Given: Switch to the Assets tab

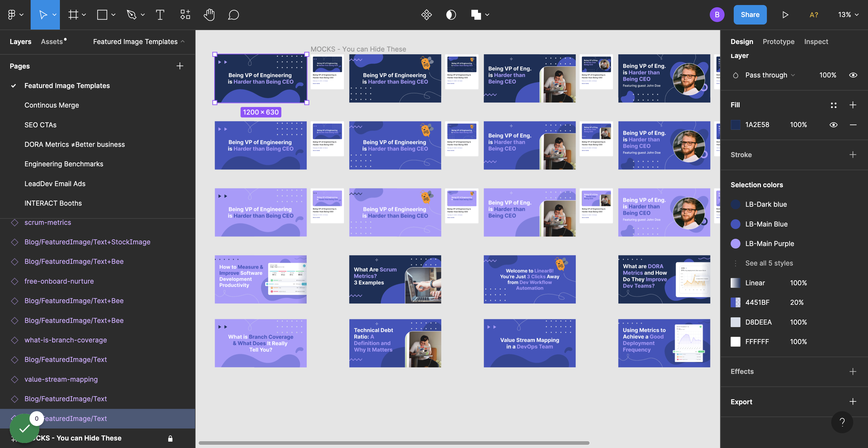Looking at the screenshot, I should coord(52,42).
